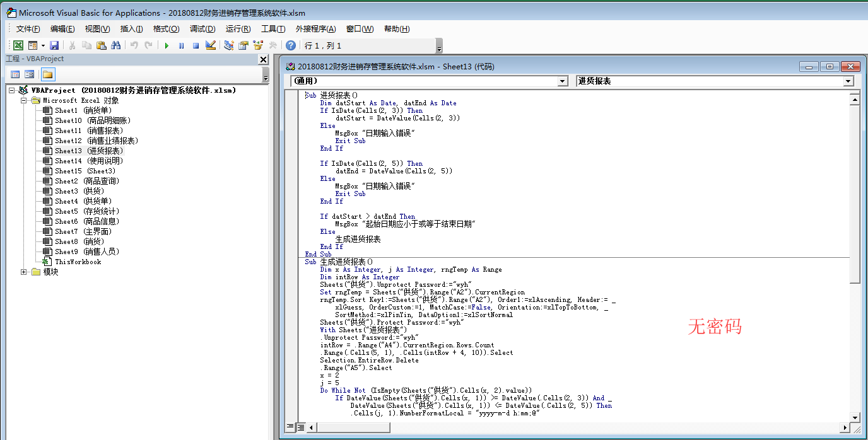Image resolution: width=868 pixels, height=440 pixels.
Task: Select Sheet12 (销售业绩报表) tree item
Action: 97,141
